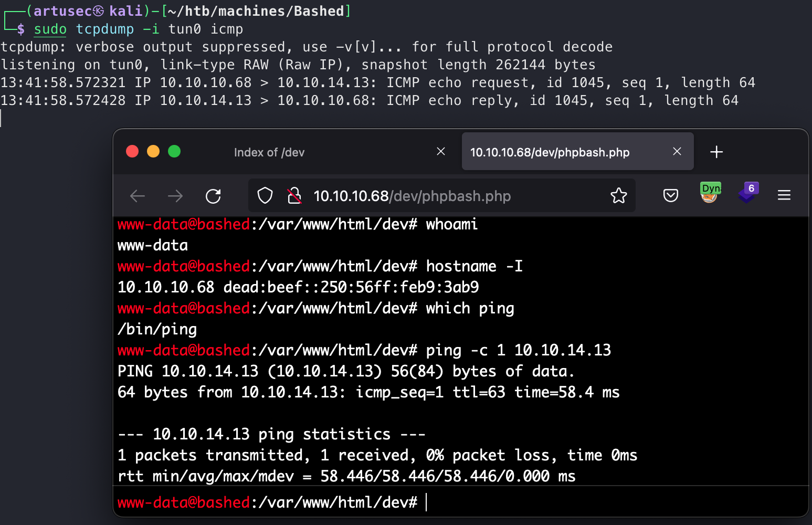Click the browser Back arrow button
The width and height of the screenshot is (812, 525).
[138, 196]
